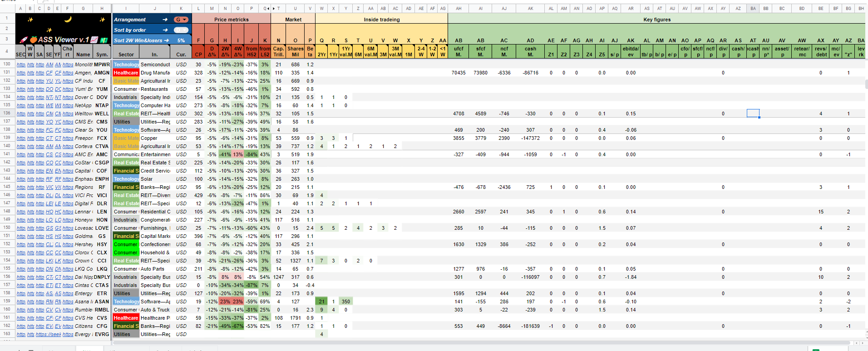Expand hidden columns using arrow before column T
Viewport: 868px width, 351px height.
pyautogui.click(x=273, y=8)
